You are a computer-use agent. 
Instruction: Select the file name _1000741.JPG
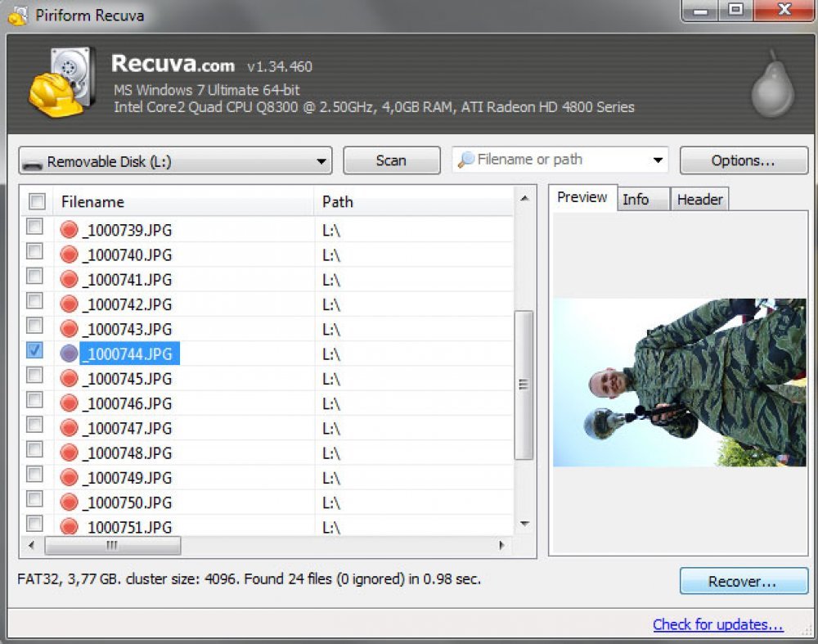(128, 280)
